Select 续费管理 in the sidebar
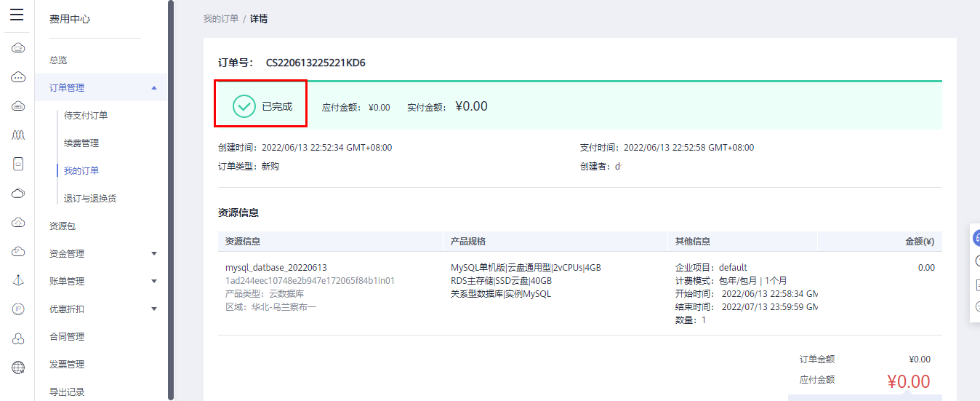This screenshot has height=401, width=980. [x=81, y=143]
